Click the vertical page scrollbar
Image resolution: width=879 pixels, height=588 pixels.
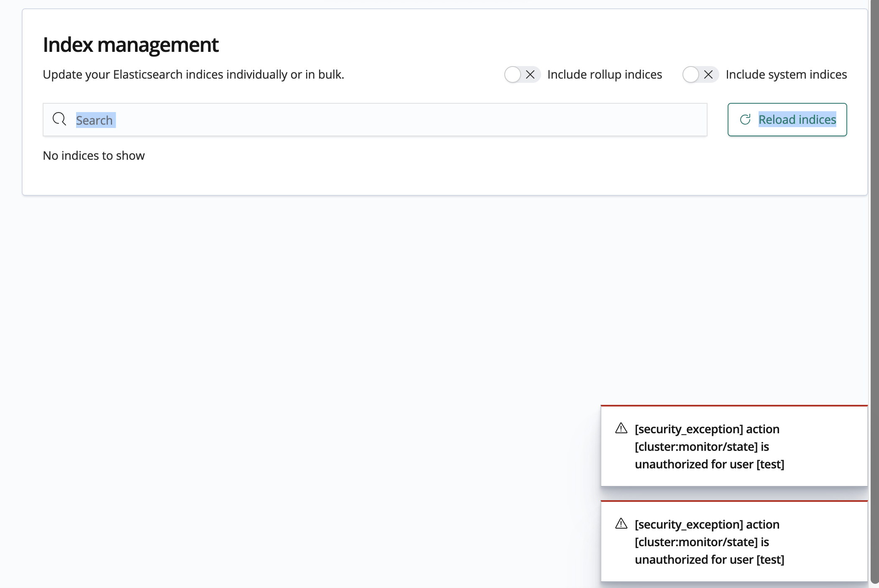pyautogui.click(x=874, y=291)
